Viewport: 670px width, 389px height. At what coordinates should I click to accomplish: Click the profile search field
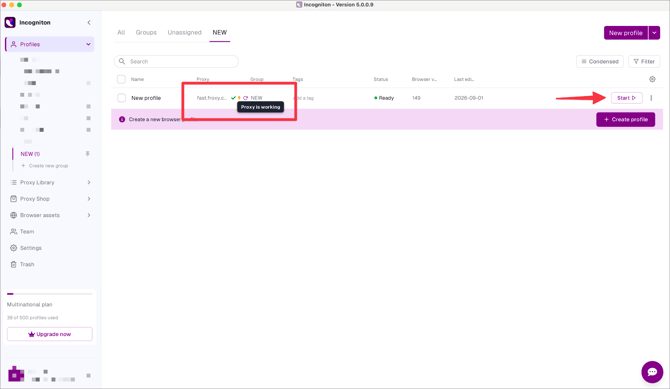point(176,62)
